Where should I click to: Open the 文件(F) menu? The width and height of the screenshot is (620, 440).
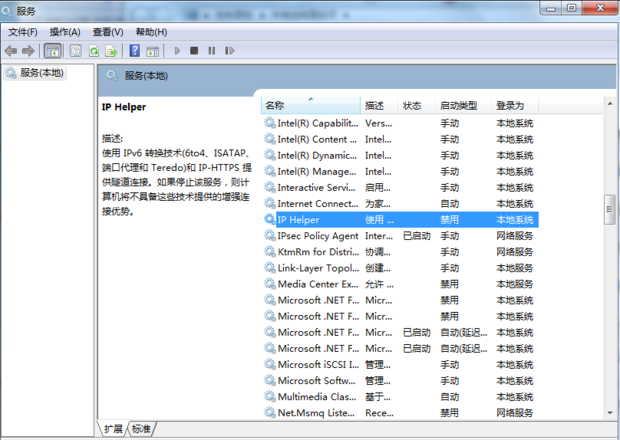pos(23,32)
